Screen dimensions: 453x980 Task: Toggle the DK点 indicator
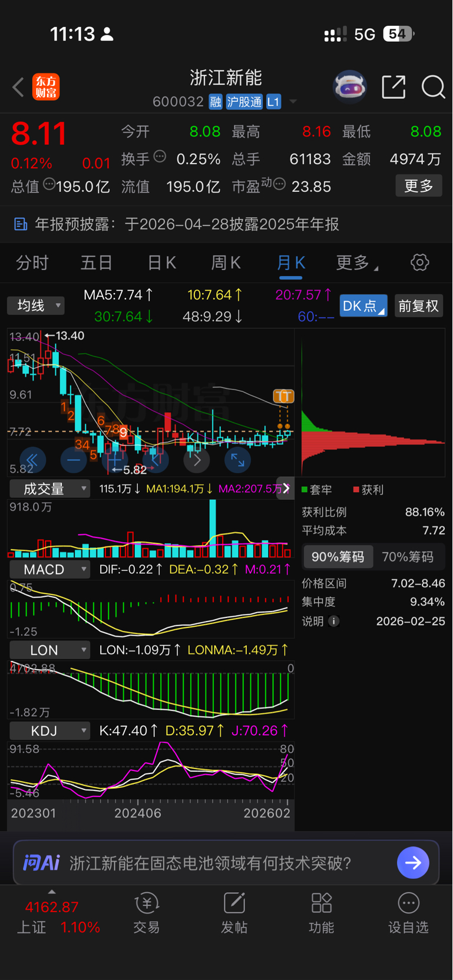point(363,306)
